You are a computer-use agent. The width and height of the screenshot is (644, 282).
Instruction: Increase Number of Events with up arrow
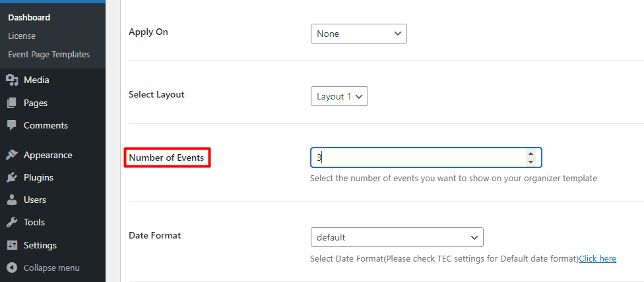[531, 154]
